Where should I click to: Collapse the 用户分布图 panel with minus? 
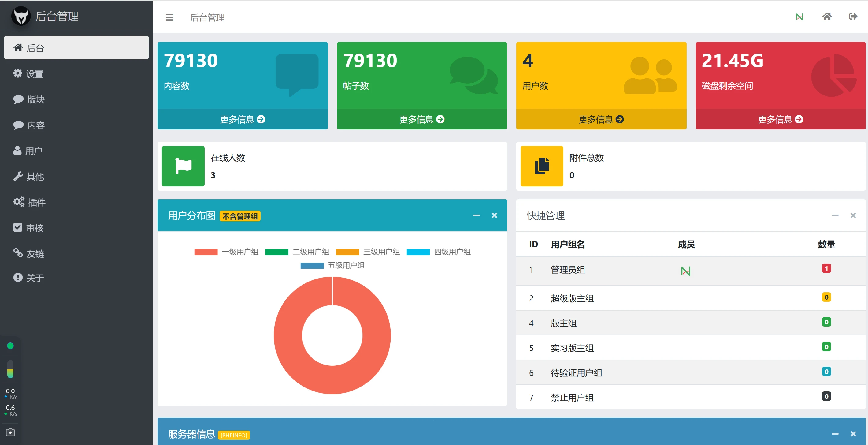[x=476, y=215]
